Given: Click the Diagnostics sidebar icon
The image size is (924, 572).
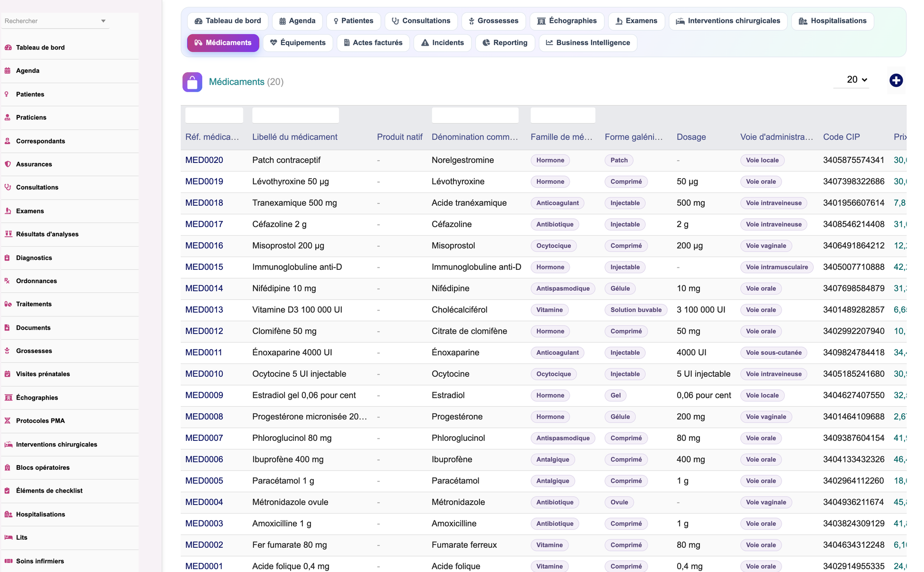Looking at the screenshot, I should pos(7,258).
